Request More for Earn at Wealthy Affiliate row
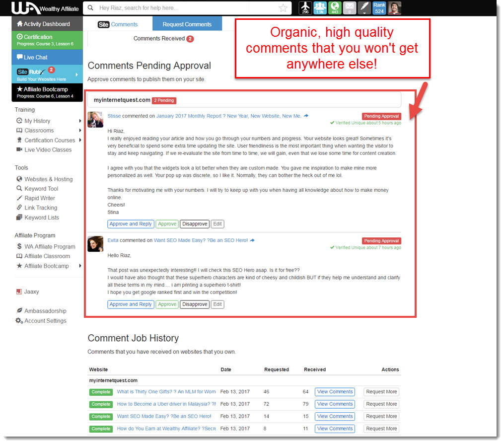This screenshot has height=444, width=504. (x=381, y=429)
